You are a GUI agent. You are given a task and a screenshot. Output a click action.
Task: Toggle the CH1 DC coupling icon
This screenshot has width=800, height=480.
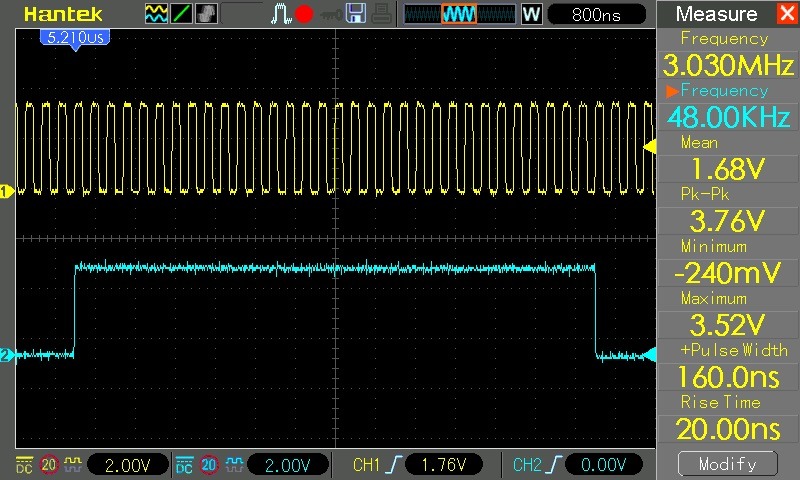[24, 465]
